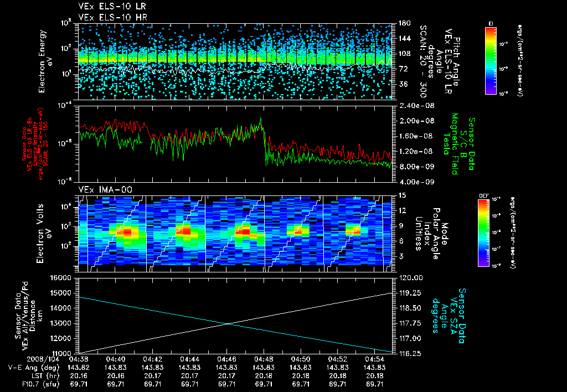Click the 'Electron Volts eV' axis label

tap(44, 234)
